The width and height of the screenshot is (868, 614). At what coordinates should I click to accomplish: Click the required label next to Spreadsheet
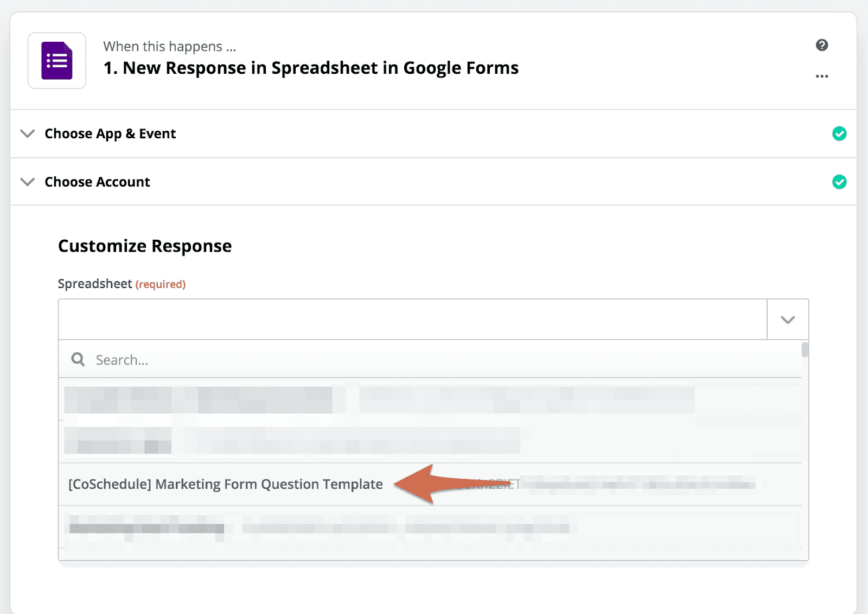[161, 284]
